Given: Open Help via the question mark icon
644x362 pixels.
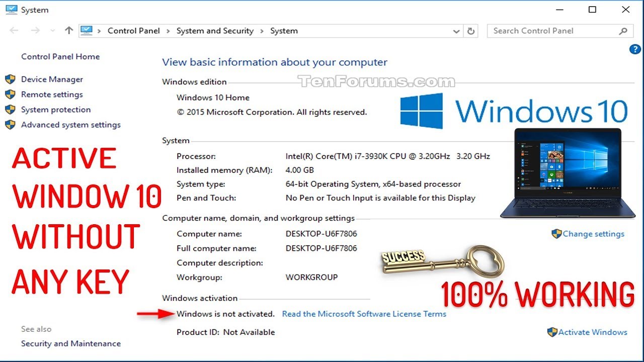Looking at the screenshot, I should click(635, 49).
